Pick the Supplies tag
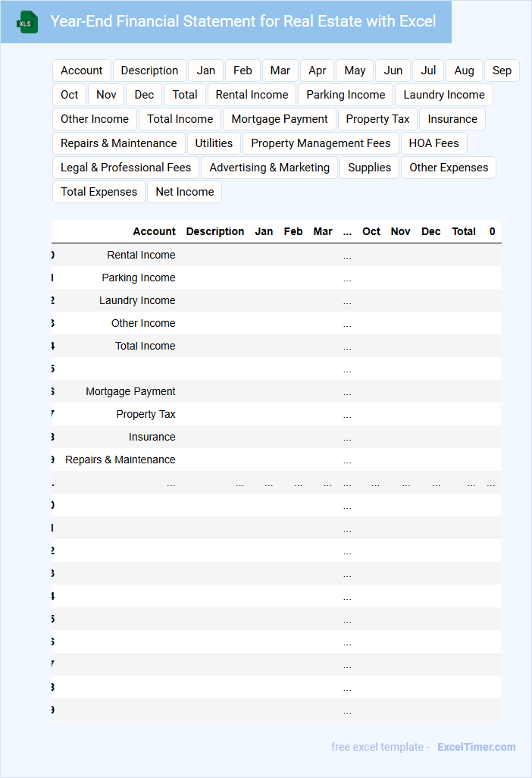 [369, 168]
